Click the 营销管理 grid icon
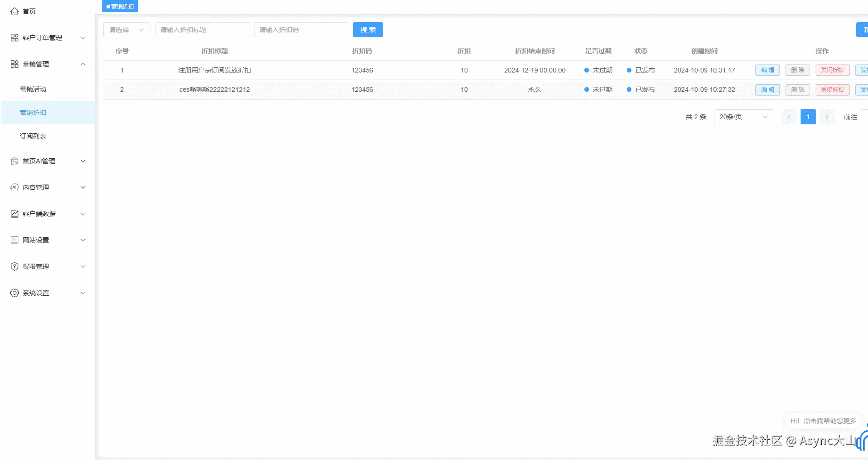This screenshot has height=460, width=868. pos(15,64)
